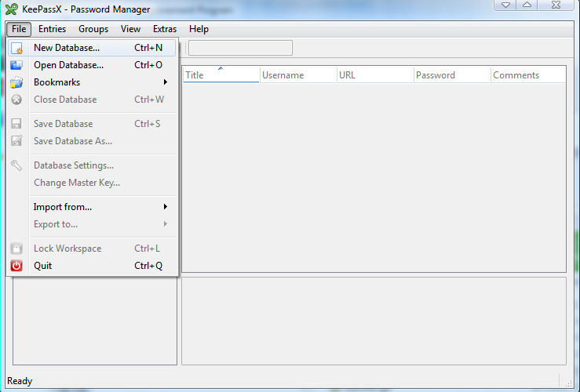Expand the Export to... submenu arrow
The width and height of the screenshot is (580, 392).
pyautogui.click(x=166, y=224)
